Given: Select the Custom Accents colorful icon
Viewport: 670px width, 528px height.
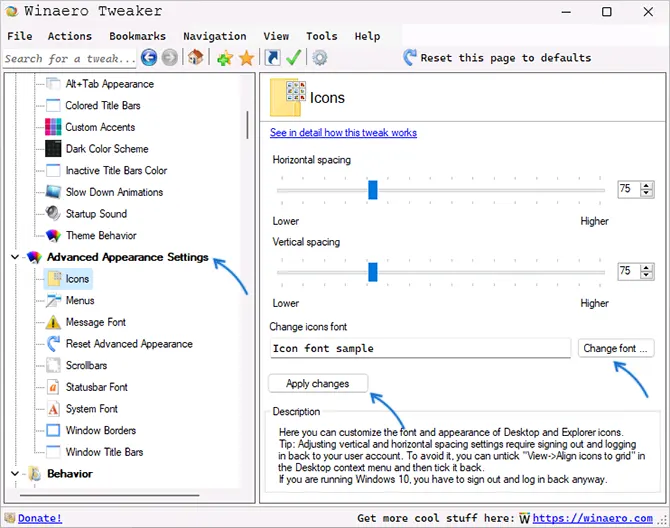Looking at the screenshot, I should point(53,127).
